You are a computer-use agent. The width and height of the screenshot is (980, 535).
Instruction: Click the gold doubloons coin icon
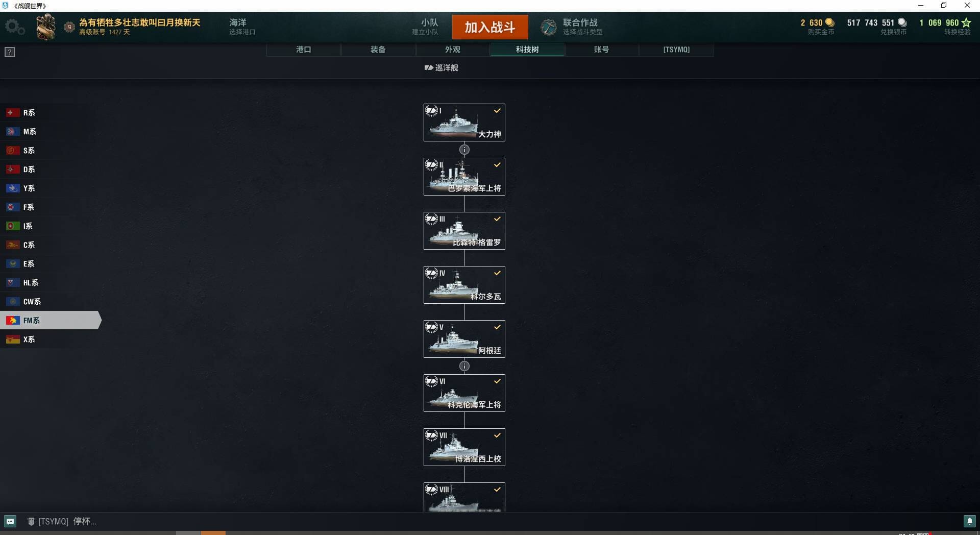(830, 22)
